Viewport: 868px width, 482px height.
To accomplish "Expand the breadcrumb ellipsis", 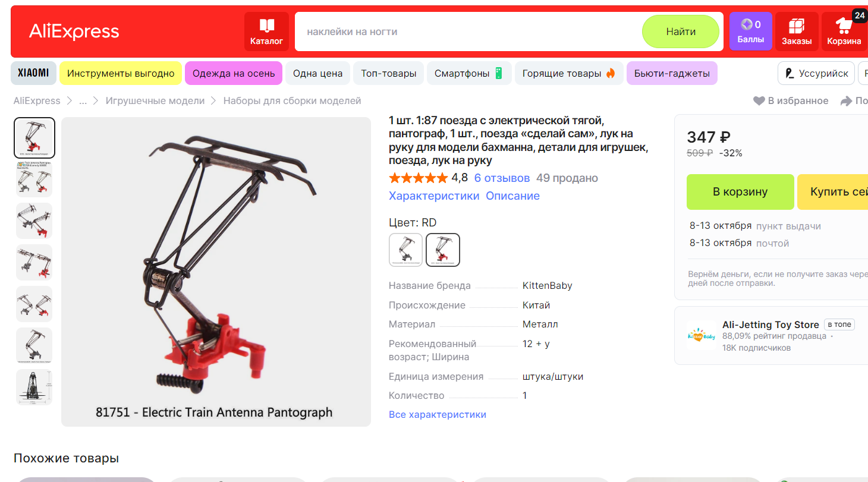I will (x=83, y=101).
